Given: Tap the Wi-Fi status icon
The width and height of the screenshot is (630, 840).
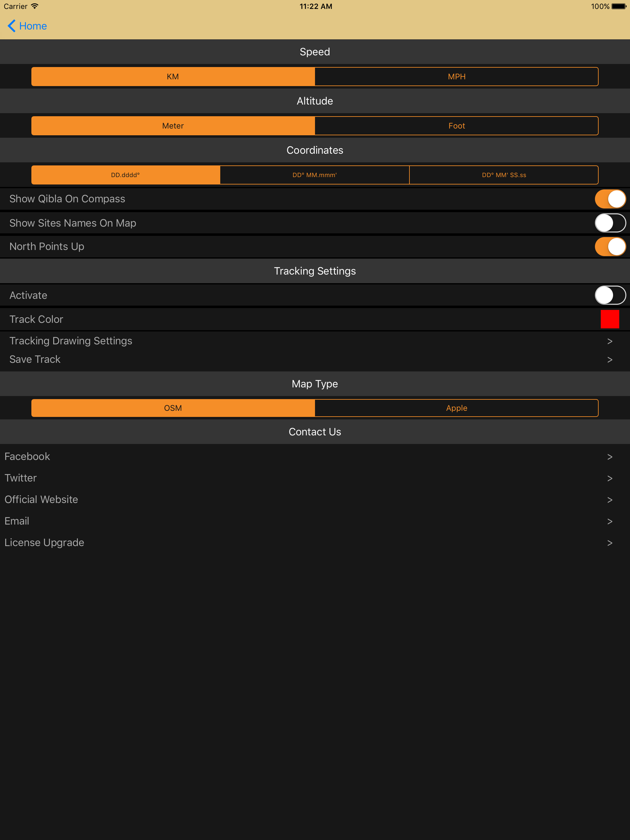Looking at the screenshot, I should point(34,6).
